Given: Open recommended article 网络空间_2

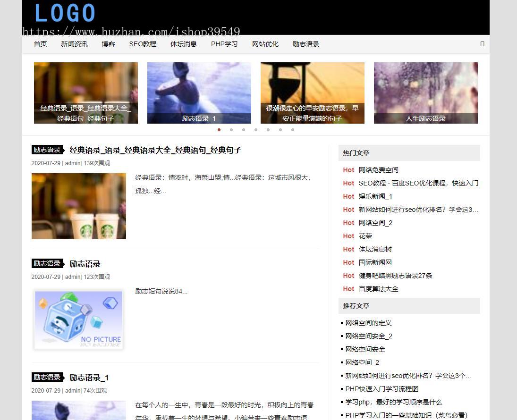Looking at the screenshot, I should coord(362,362).
